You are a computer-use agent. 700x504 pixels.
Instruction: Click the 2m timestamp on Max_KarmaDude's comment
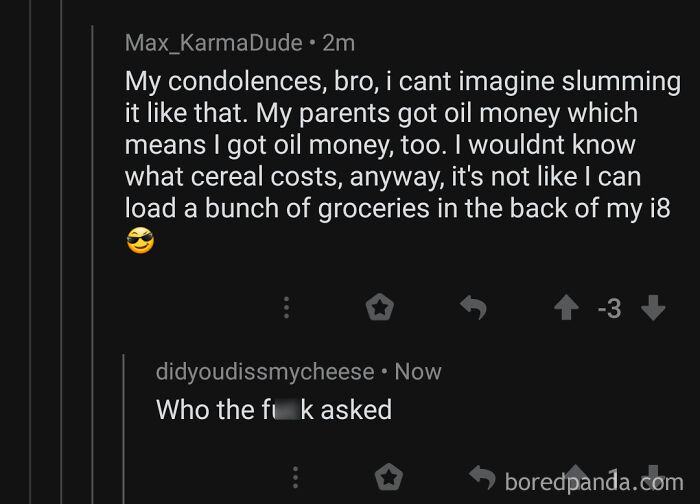(338, 42)
